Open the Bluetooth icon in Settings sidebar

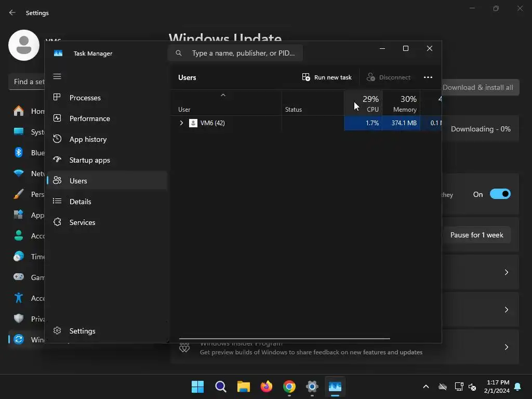coord(19,152)
